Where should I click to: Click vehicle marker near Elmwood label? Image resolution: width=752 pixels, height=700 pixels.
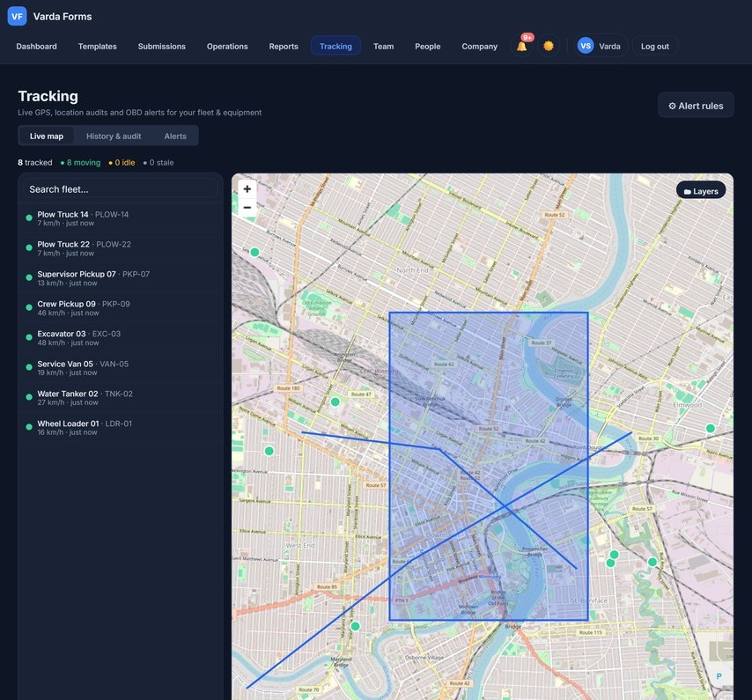(711, 428)
